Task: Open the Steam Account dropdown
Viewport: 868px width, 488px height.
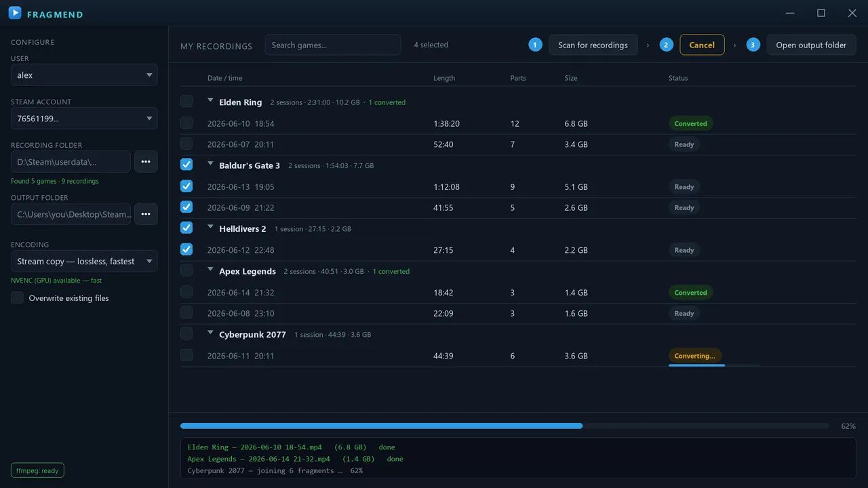Action: (x=84, y=119)
